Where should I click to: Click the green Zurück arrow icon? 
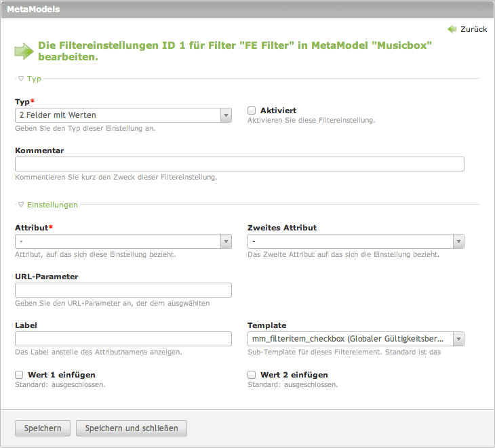452,29
